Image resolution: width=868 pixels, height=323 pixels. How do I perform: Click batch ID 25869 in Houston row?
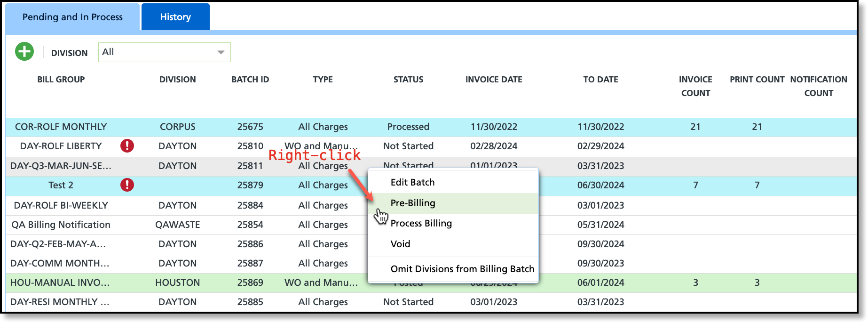(x=250, y=283)
